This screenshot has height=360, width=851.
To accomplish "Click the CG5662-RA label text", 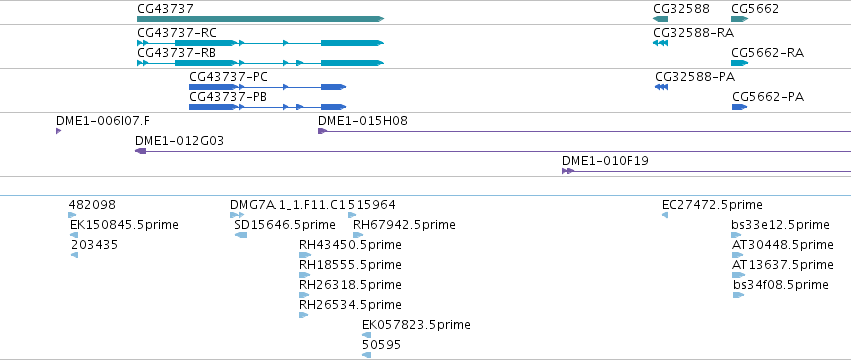I will click(x=767, y=53).
